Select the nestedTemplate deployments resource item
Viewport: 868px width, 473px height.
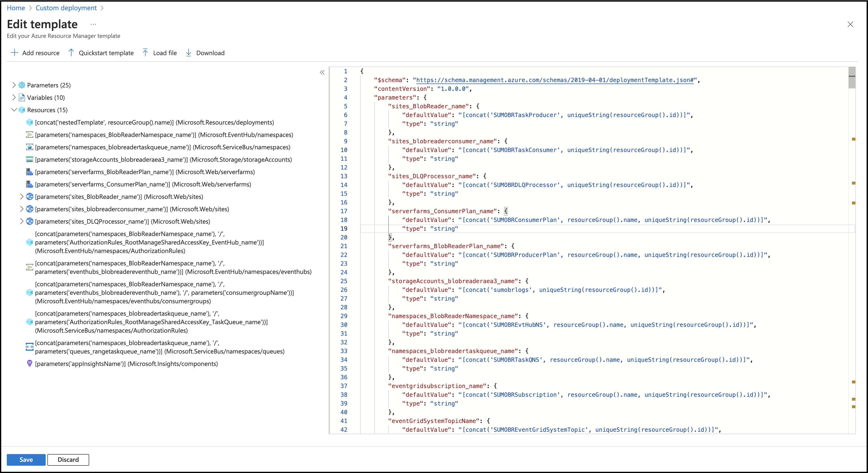154,122
